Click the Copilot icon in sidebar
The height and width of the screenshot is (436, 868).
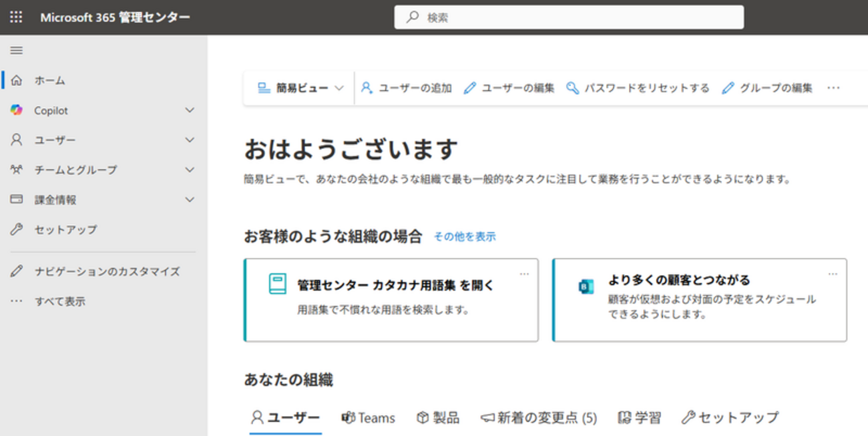point(17,111)
